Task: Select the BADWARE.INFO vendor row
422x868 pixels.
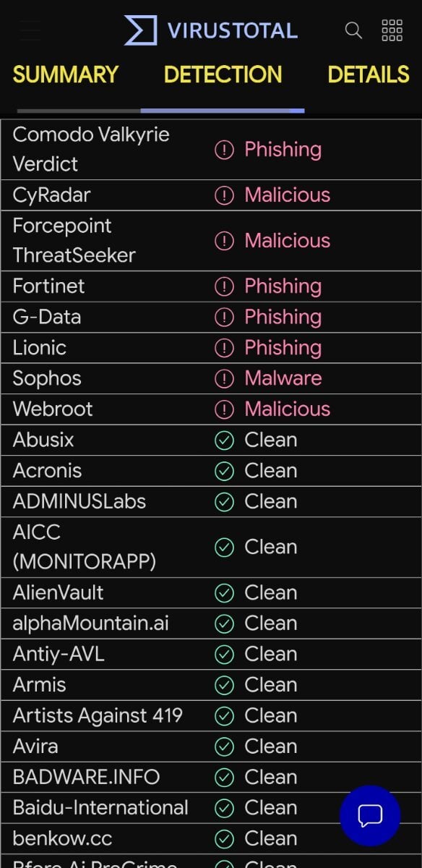Action: tap(211, 778)
